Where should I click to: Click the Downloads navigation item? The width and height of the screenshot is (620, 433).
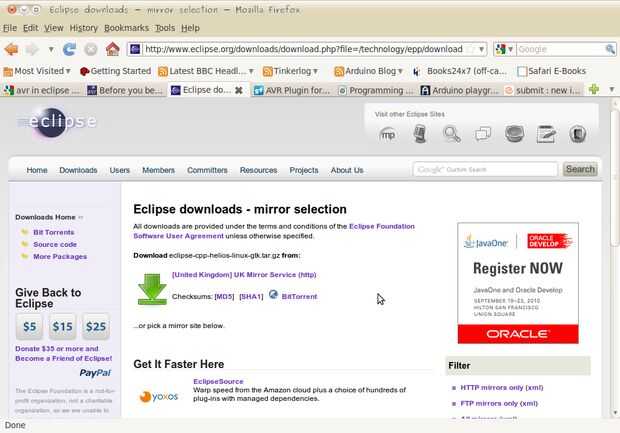pos(78,170)
